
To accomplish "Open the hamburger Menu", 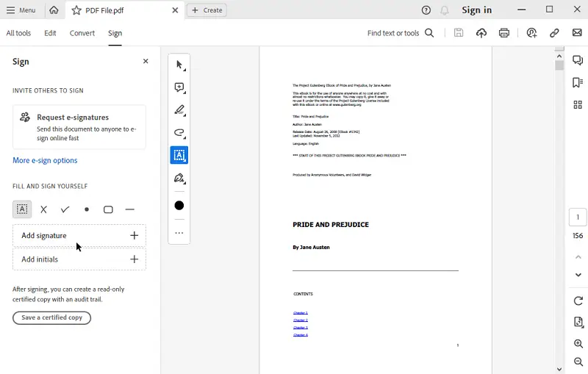I will tap(21, 10).
